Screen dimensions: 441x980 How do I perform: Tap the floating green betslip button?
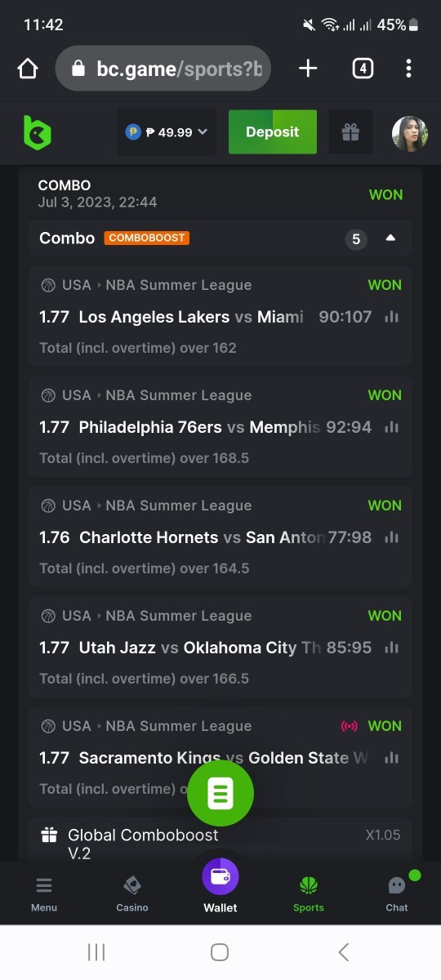220,792
